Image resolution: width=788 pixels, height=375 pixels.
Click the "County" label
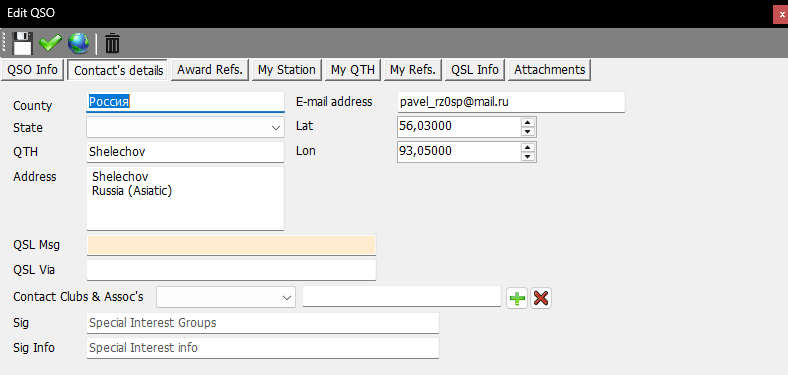point(33,106)
